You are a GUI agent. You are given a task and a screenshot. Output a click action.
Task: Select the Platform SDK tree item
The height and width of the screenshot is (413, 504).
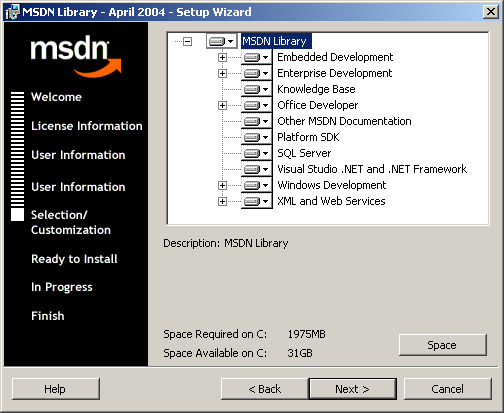(308, 137)
